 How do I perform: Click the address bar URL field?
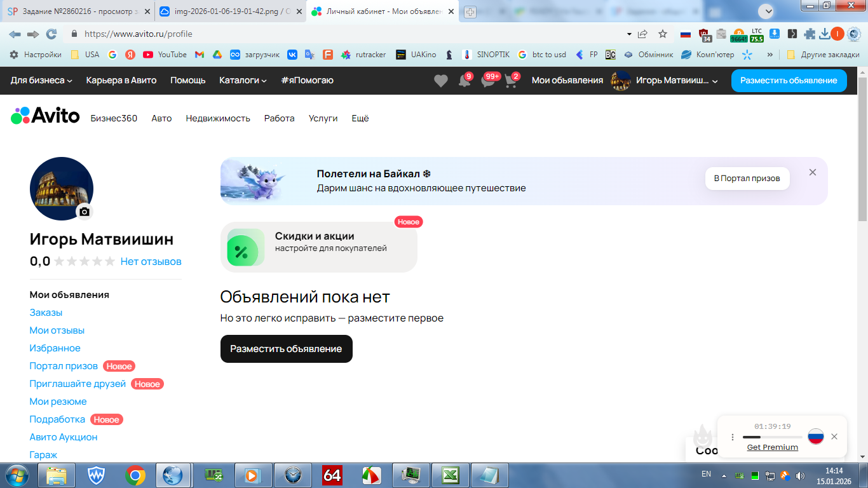coord(353,34)
